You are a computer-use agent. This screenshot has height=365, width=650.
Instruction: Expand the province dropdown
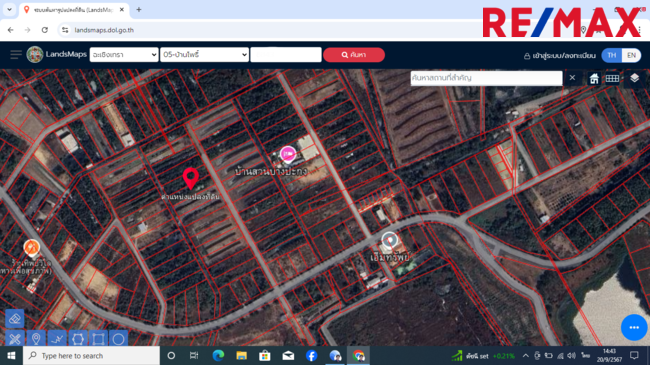(x=124, y=55)
